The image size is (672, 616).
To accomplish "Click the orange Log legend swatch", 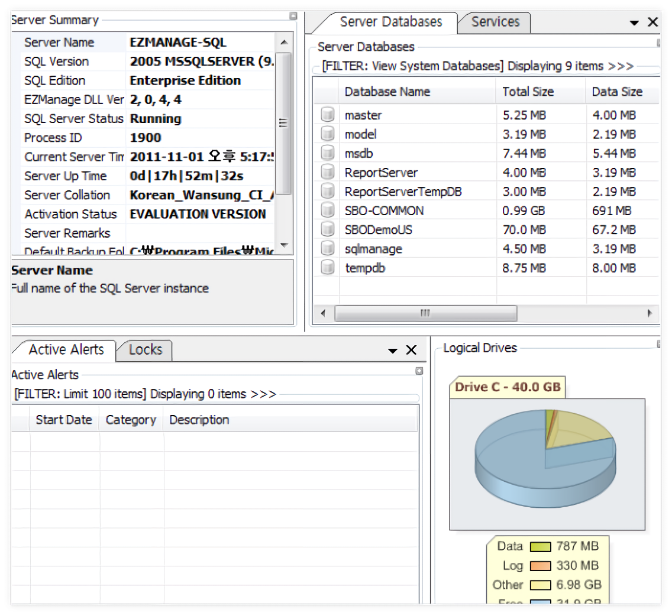I will [540, 566].
